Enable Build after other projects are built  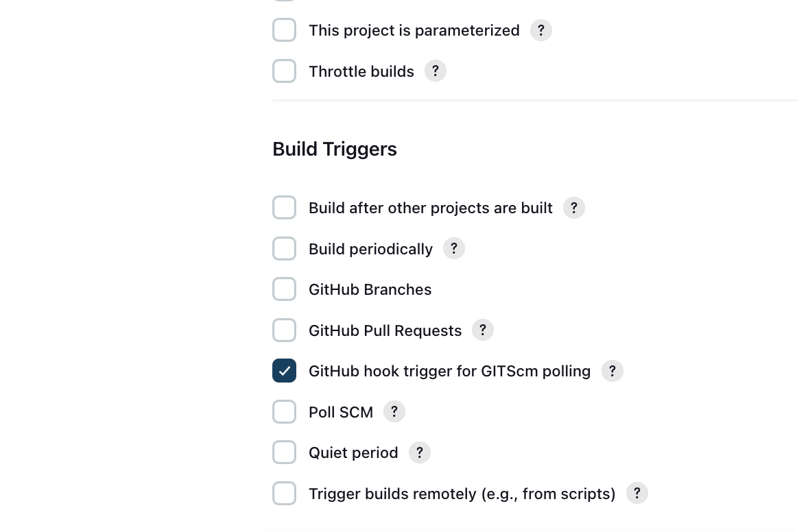click(x=284, y=208)
